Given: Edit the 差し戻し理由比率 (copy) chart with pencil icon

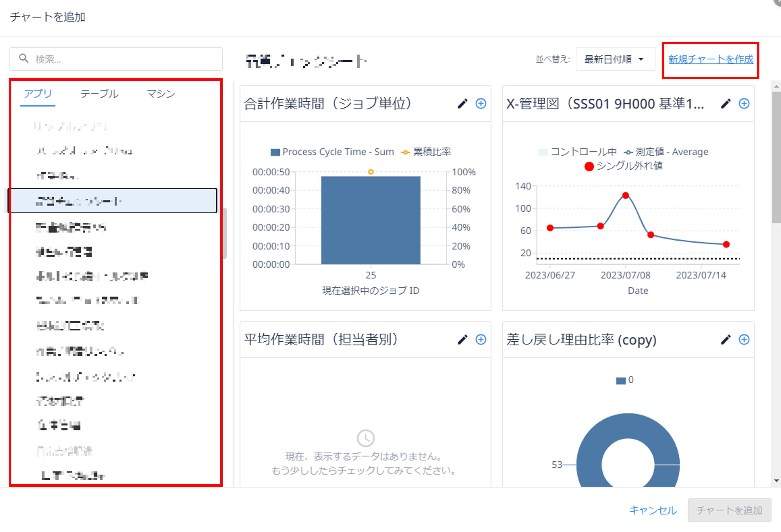Looking at the screenshot, I should 726,339.
